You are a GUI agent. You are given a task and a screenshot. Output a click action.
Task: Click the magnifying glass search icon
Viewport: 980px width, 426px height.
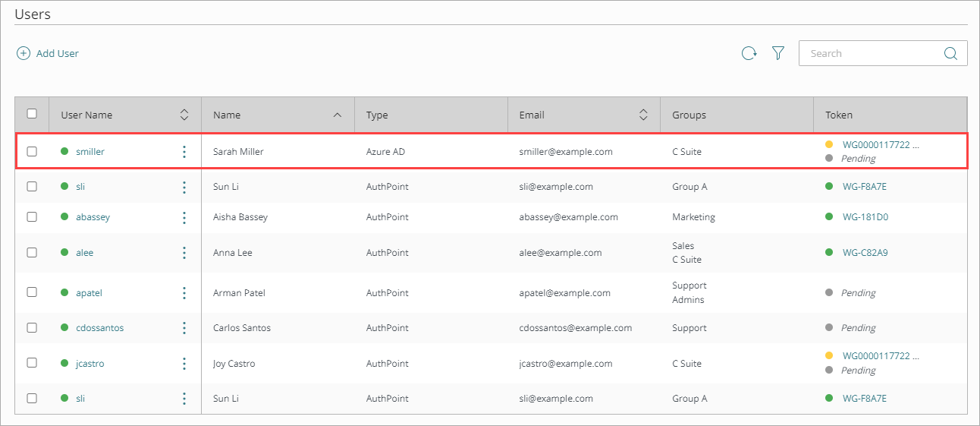point(950,53)
